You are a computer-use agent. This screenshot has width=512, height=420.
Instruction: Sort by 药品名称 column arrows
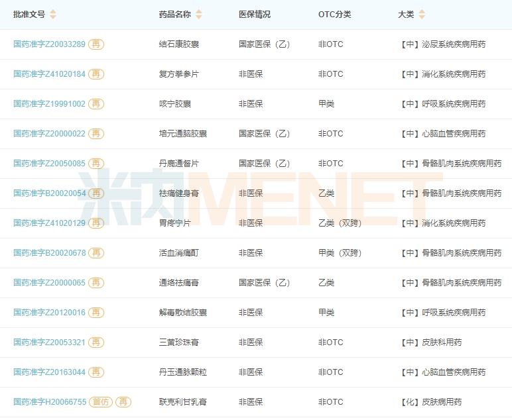click(x=198, y=15)
